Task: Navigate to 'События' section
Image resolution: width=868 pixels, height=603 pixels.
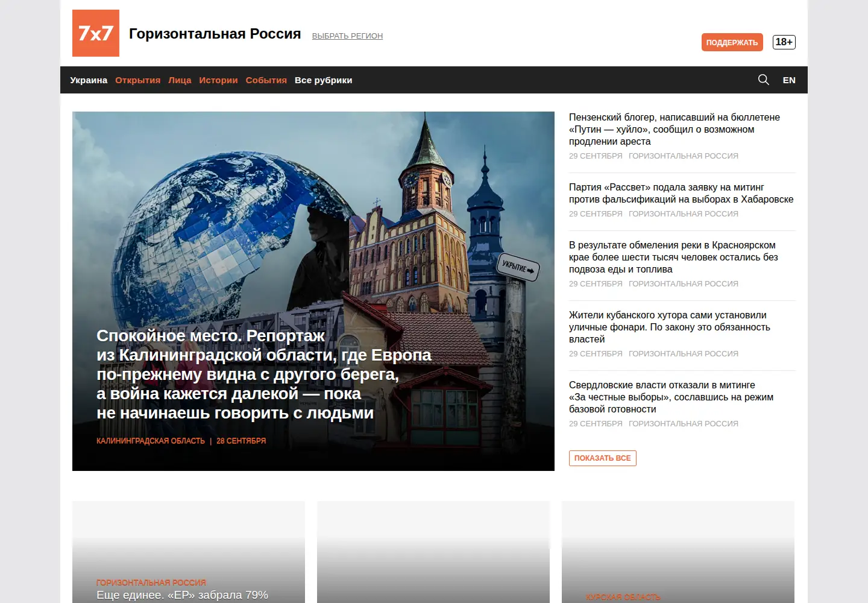Action: 266,80
